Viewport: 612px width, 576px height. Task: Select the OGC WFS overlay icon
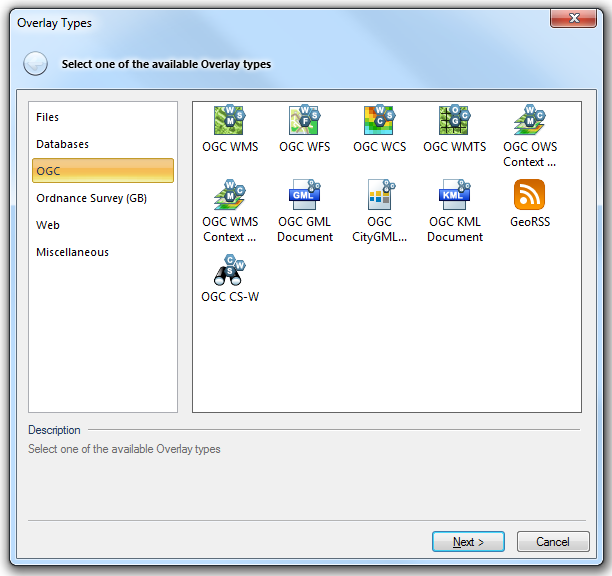pyautogui.click(x=304, y=120)
